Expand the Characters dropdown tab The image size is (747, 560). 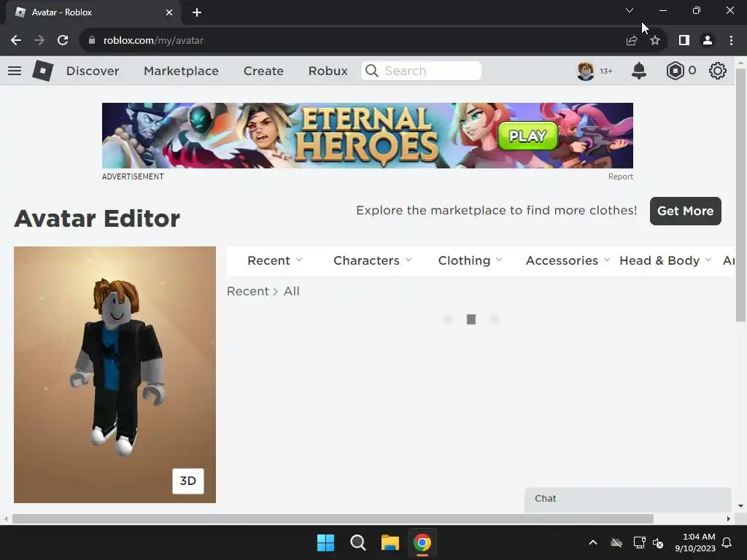coord(373,260)
